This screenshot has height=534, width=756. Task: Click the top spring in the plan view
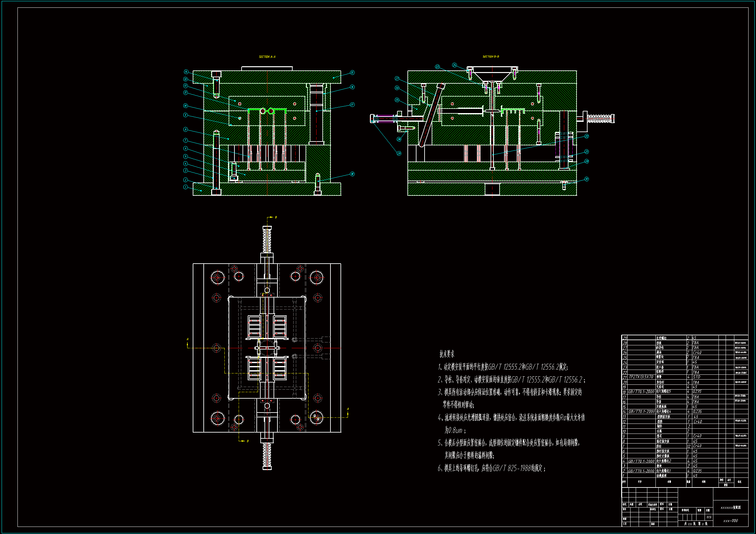tap(267, 241)
